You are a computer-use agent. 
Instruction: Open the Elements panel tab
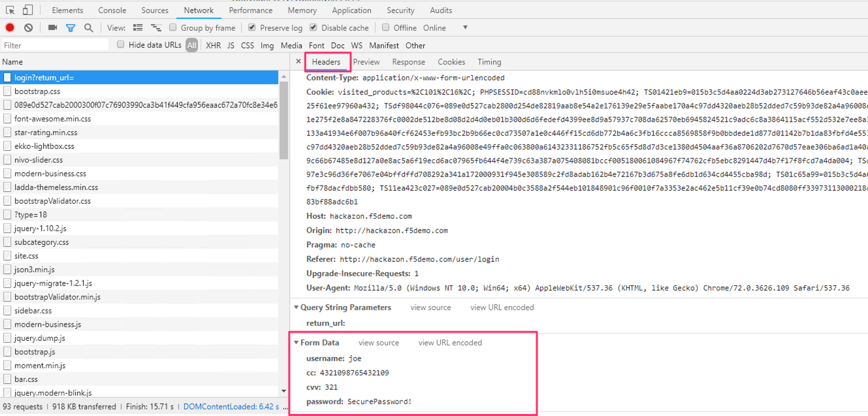coord(67,10)
